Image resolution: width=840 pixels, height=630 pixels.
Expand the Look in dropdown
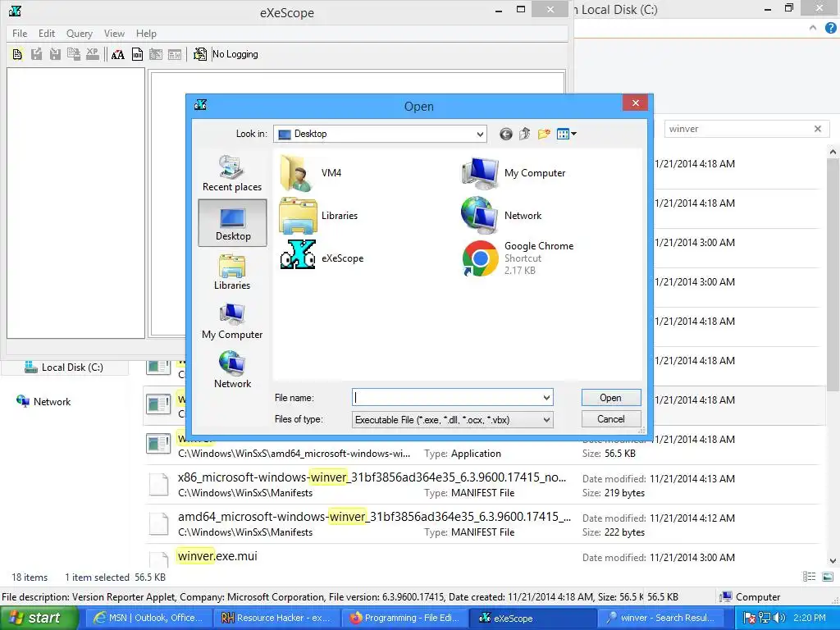click(x=480, y=134)
